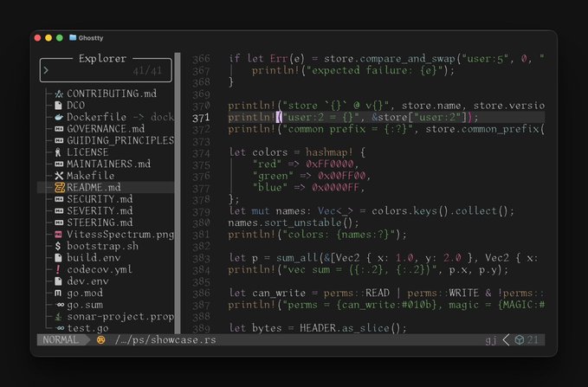Screen dimensions: 588x387
Task: Click the Dockerfile whale icon
Action: (x=59, y=117)
